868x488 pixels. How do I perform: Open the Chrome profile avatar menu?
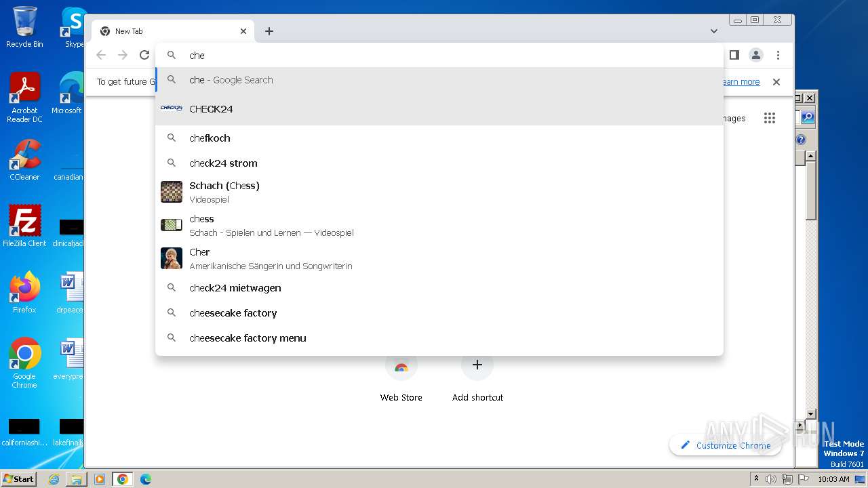pyautogui.click(x=756, y=55)
